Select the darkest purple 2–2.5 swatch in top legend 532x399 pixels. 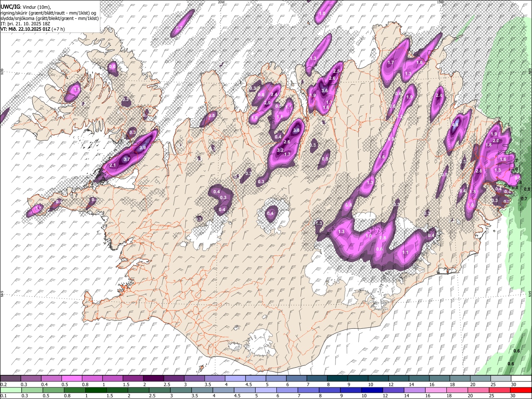point(153,379)
